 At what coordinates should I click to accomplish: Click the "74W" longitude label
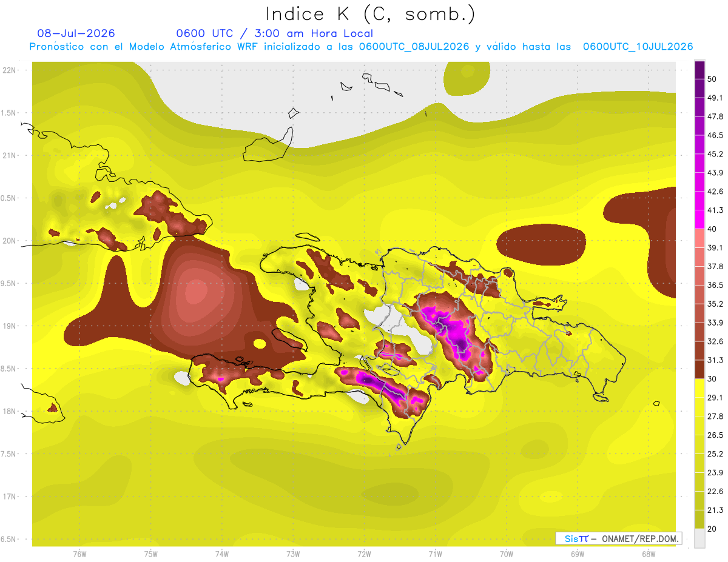[x=222, y=554]
